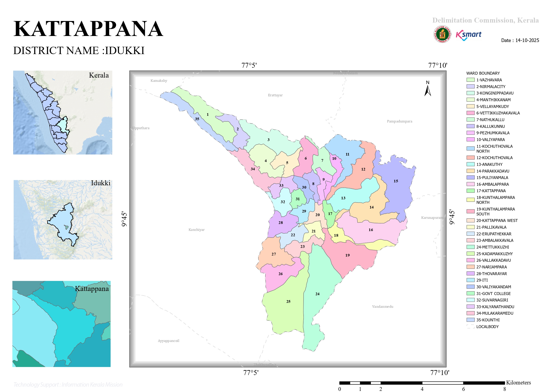
Task: Click ward number 1 on the map
Action: coord(208,114)
